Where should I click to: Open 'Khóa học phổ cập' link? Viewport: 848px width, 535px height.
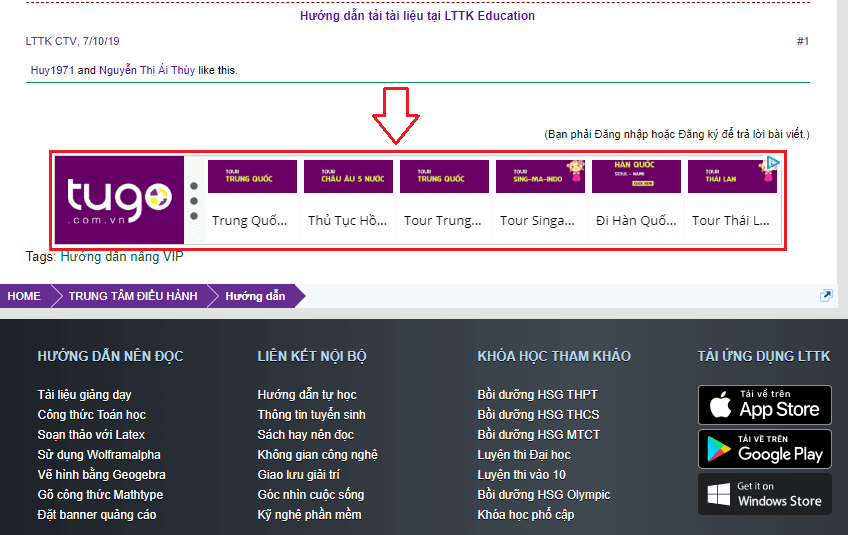(x=526, y=515)
